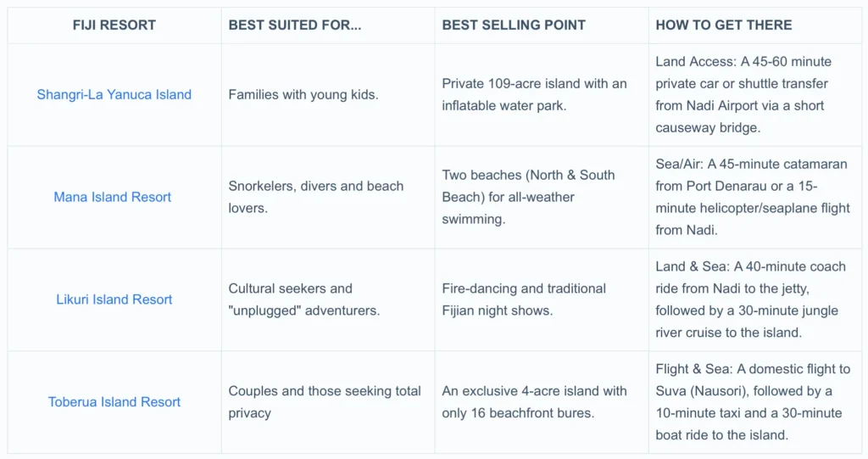Click the jungle river cruise directions cell

[x=750, y=299]
